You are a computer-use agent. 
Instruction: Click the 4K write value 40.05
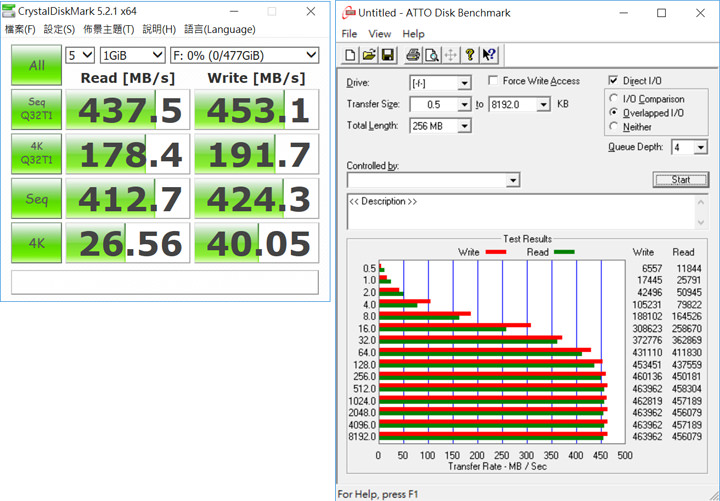[x=256, y=242]
